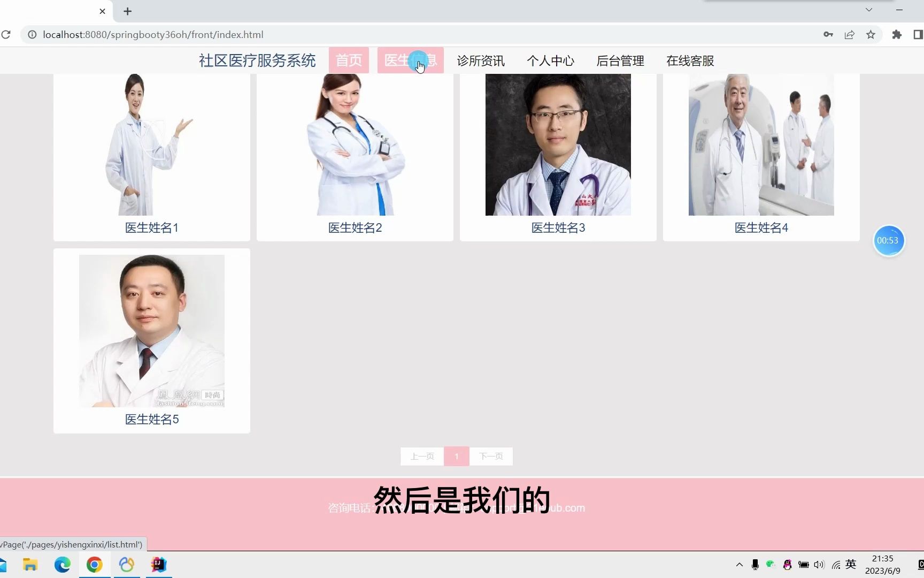Open the 个人中心 menu item
Image resolution: width=924 pixels, height=578 pixels.
[551, 60]
